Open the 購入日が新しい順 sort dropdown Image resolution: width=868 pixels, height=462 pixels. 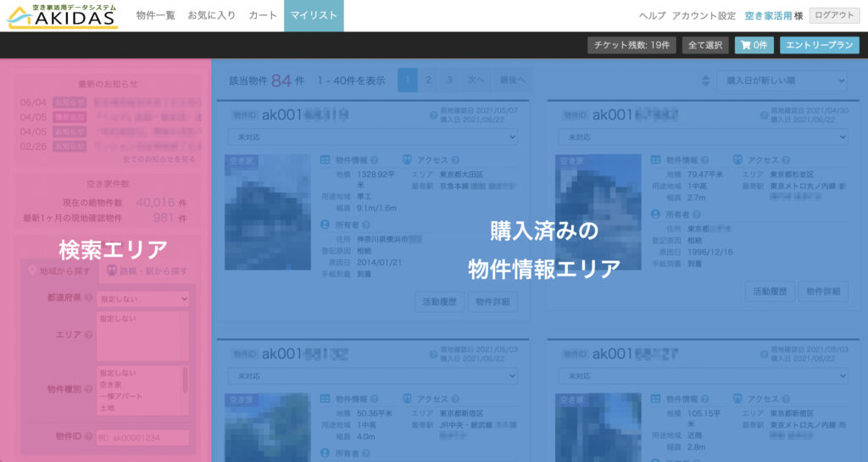(x=782, y=81)
